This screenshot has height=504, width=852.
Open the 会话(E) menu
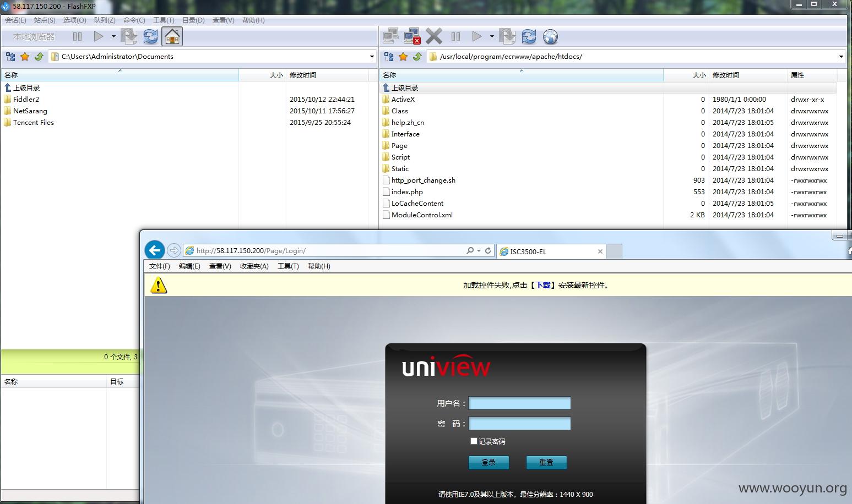click(x=15, y=20)
